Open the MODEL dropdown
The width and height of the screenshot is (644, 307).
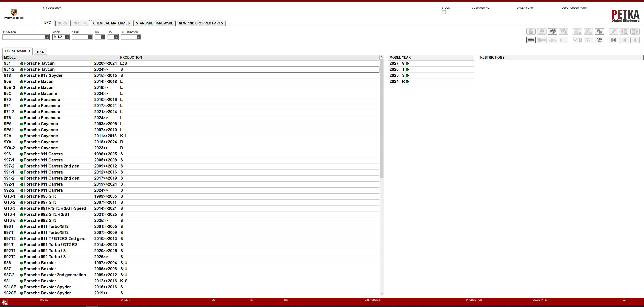click(67, 37)
